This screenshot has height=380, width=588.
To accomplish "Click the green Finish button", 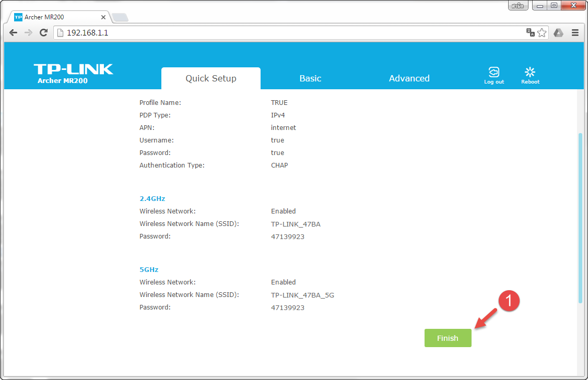I will [x=448, y=338].
